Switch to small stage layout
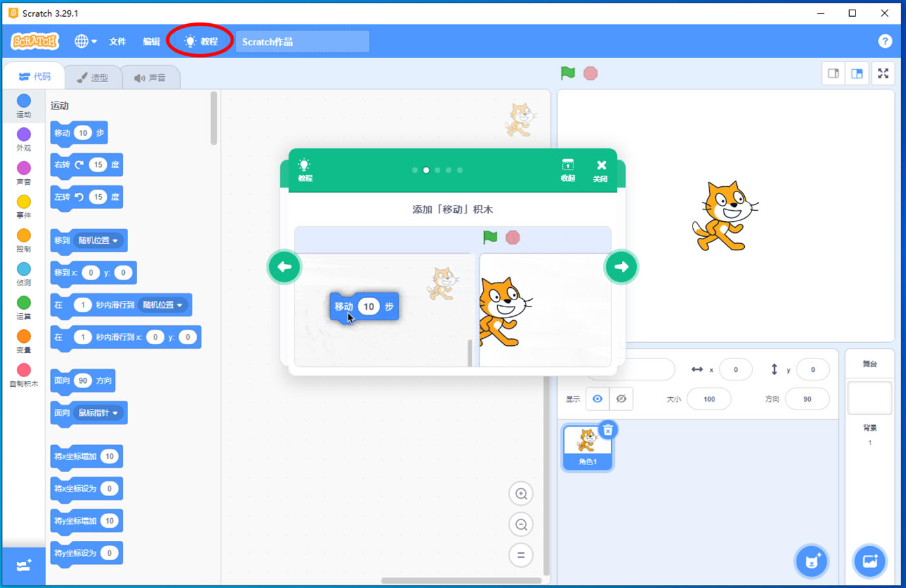This screenshot has width=906, height=588. coord(834,74)
